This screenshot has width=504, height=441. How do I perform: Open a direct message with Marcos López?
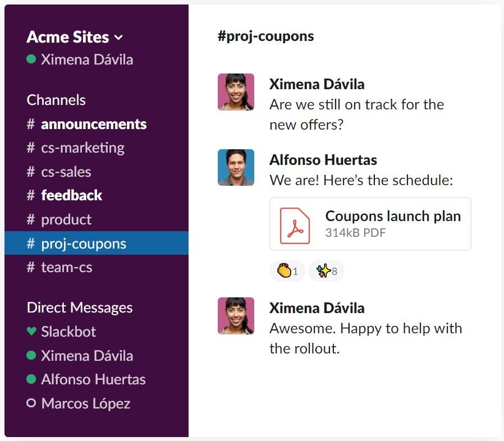click(x=85, y=403)
